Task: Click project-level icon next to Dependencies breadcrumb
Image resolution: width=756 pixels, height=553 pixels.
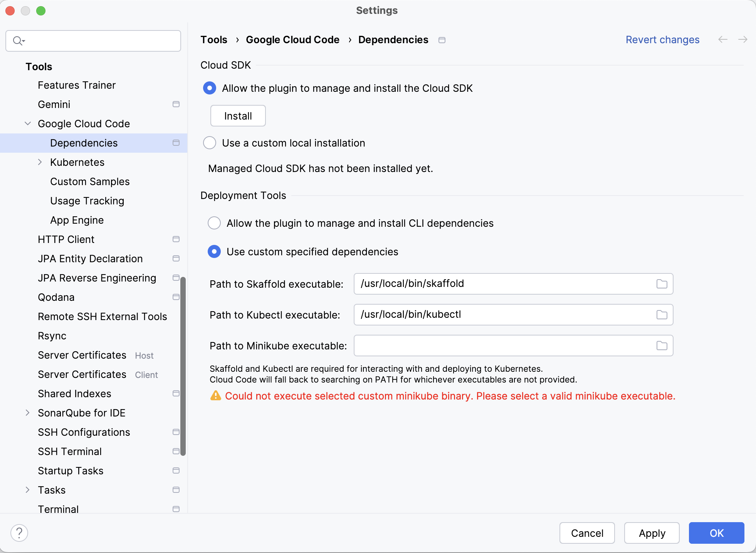Action: [442, 40]
